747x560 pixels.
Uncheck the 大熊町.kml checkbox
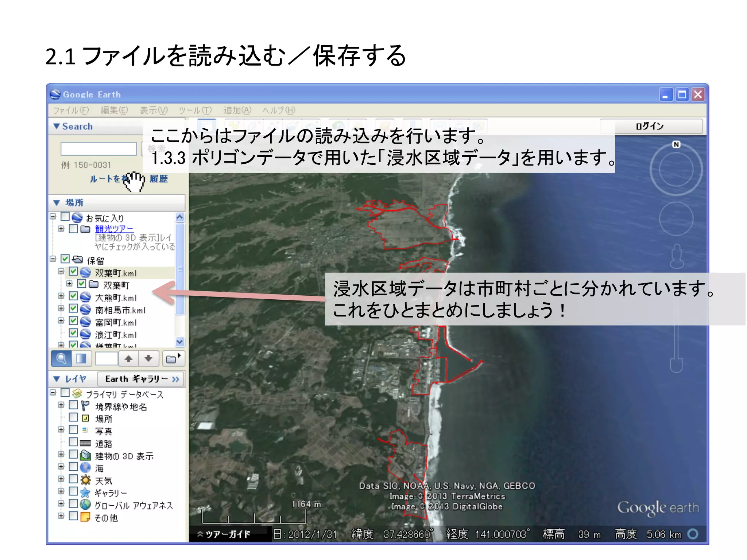[73, 296]
